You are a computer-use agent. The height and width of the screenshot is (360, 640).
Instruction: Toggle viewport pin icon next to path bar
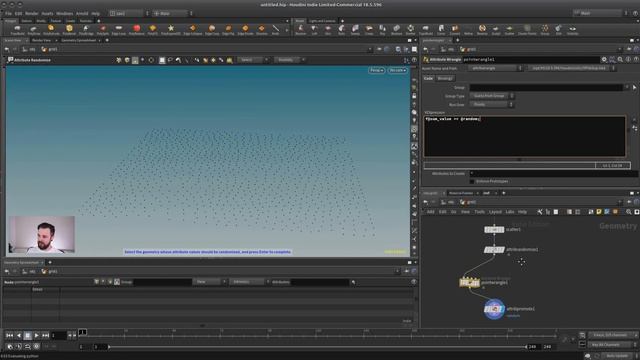[379, 49]
